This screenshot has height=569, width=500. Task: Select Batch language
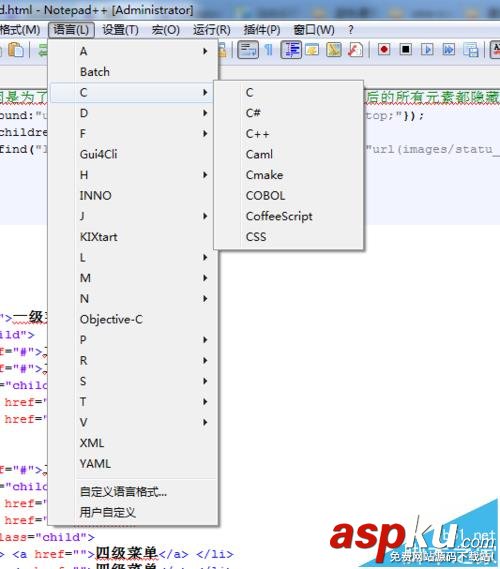point(133,72)
